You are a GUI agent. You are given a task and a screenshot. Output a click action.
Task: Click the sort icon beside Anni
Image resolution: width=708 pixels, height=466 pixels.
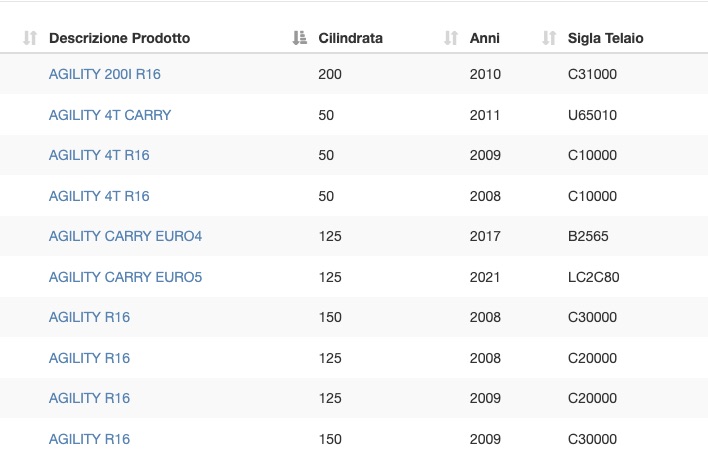(x=451, y=38)
